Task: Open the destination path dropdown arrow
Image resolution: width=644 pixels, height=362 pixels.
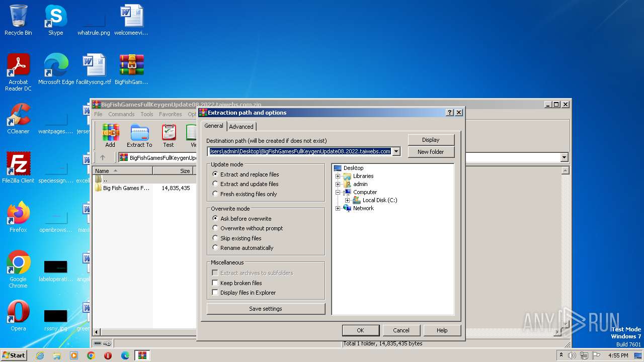Action: tap(396, 151)
